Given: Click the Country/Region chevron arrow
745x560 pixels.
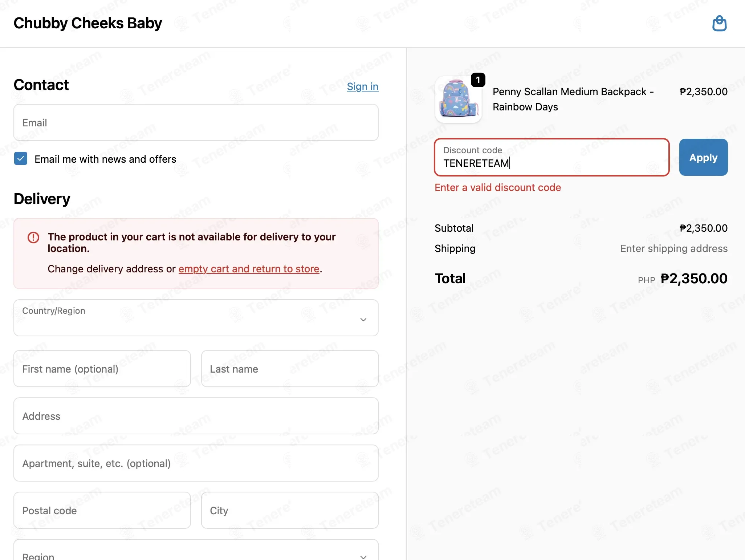Looking at the screenshot, I should point(363,320).
